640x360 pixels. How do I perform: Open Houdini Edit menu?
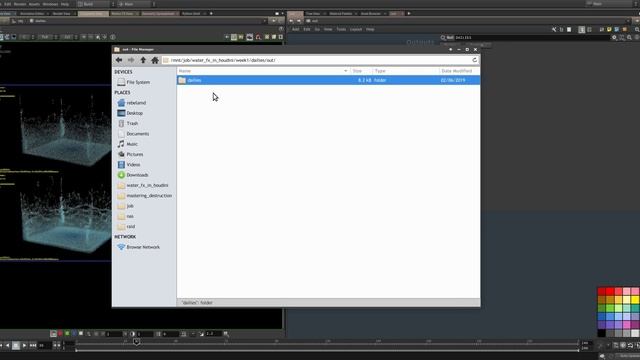(x=7, y=4)
